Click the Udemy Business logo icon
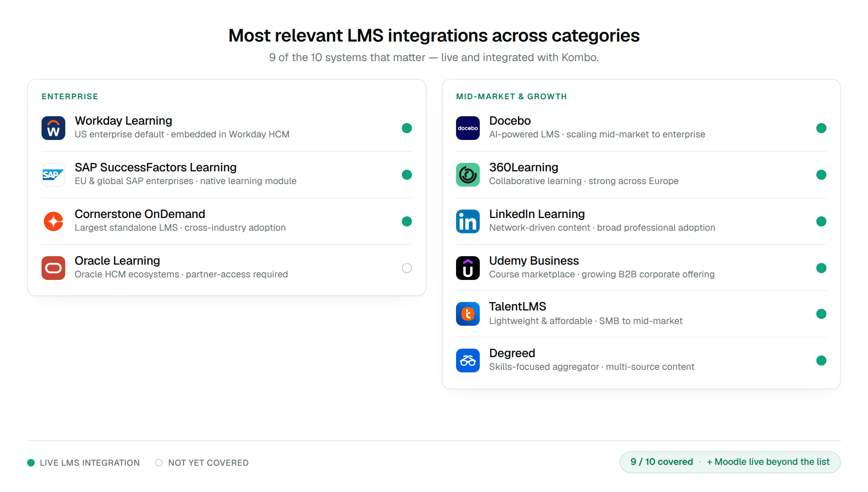This screenshot has width=868, height=492. pos(468,268)
